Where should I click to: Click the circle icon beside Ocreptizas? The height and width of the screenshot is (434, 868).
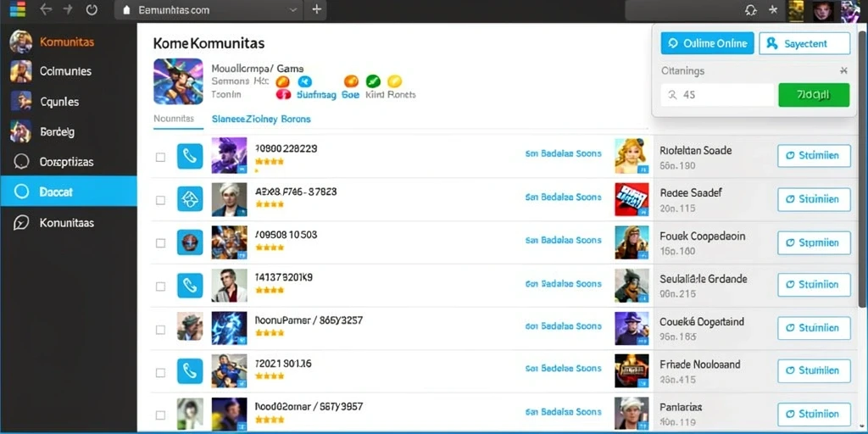point(21,162)
